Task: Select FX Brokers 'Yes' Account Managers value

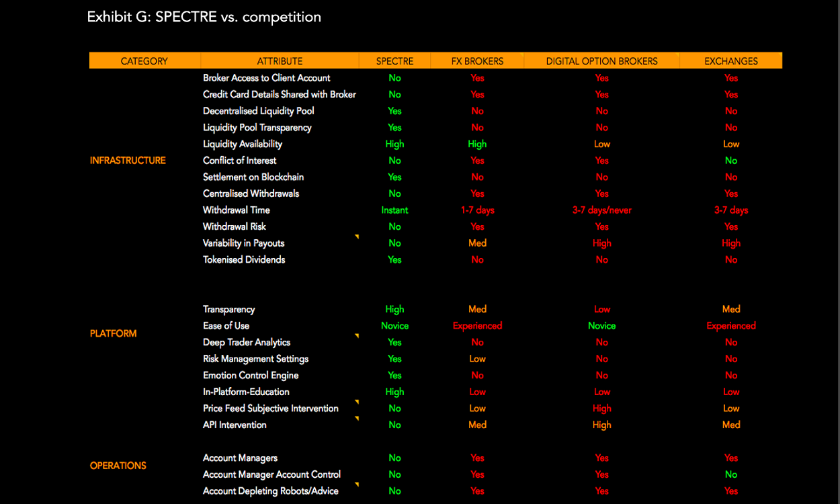Action: 477,458
